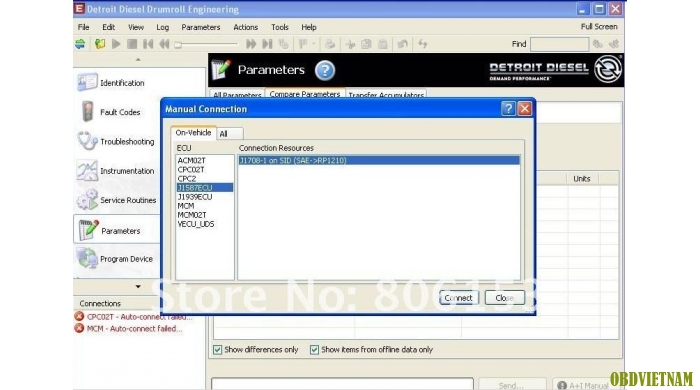Expand sidebar list with down arrow
Screen dimensions: 700x390
[x=138, y=286]
